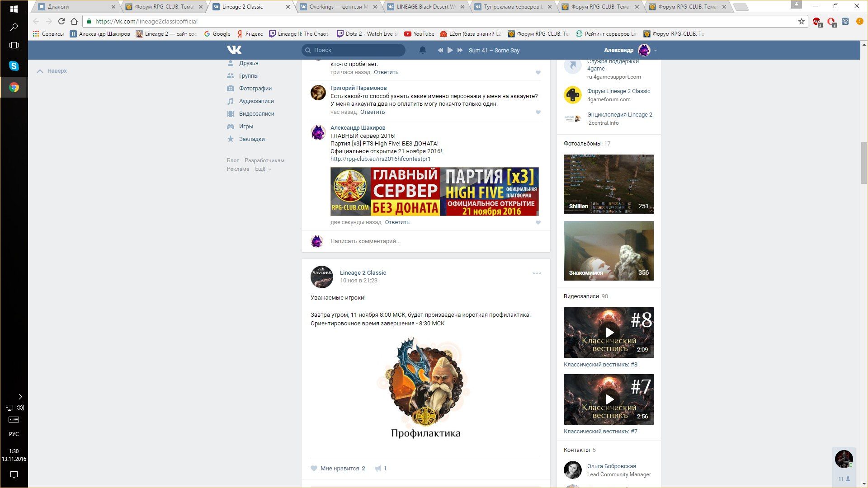Share the Профилактика post via megaphone icon
Screen dimensions: 868x488
(x=377, y=469)
